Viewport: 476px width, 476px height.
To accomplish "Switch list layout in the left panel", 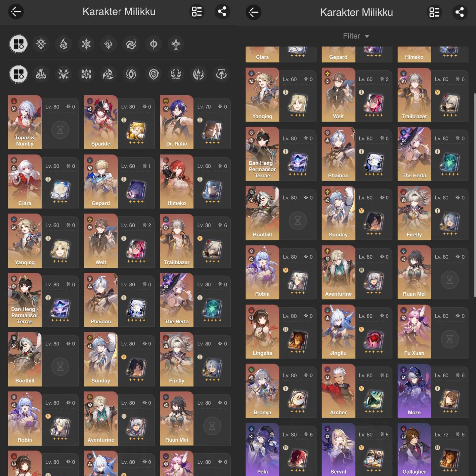I will coord(197,12).
